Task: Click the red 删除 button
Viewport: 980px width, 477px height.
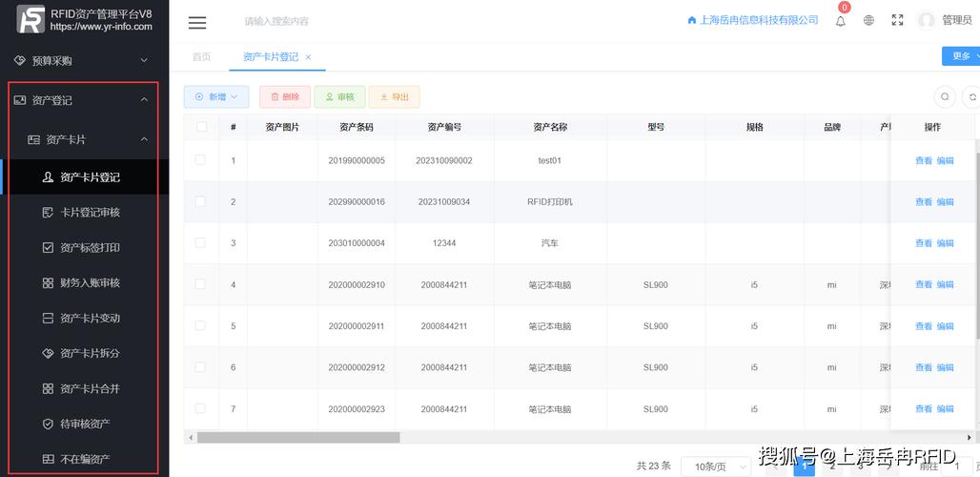Action: tap(285, 96)
